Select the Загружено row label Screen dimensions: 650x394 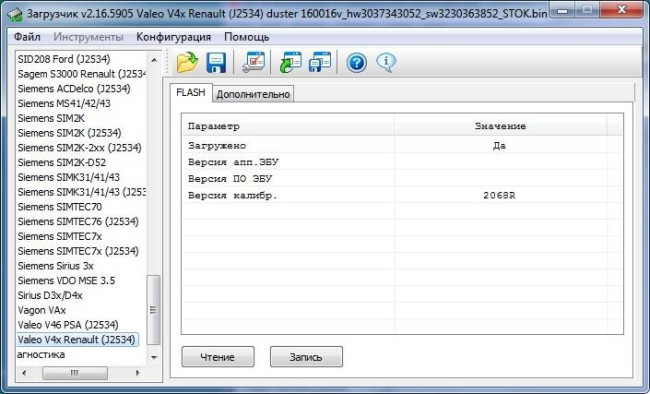tap(217, 146)
